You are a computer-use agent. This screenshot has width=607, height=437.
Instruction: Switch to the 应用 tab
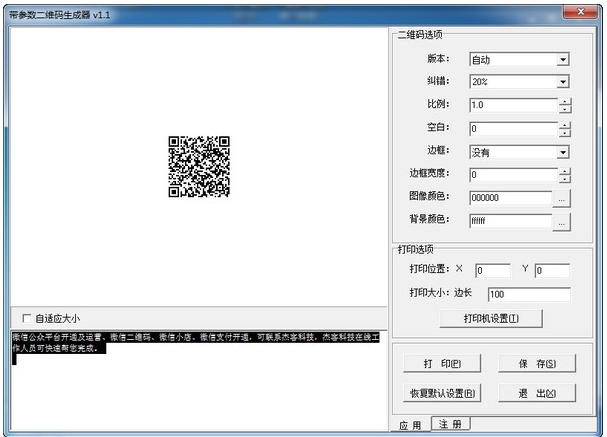(x=410, y=425)
